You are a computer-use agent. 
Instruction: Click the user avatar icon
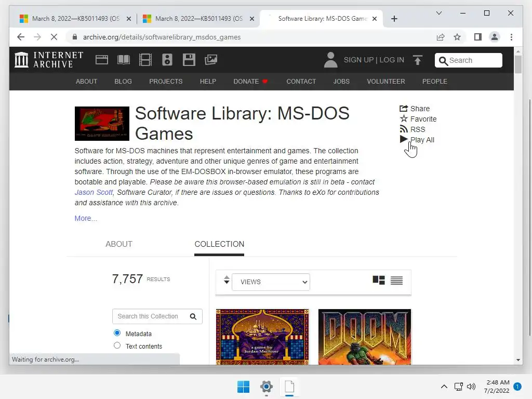click(x=330, y=60)
